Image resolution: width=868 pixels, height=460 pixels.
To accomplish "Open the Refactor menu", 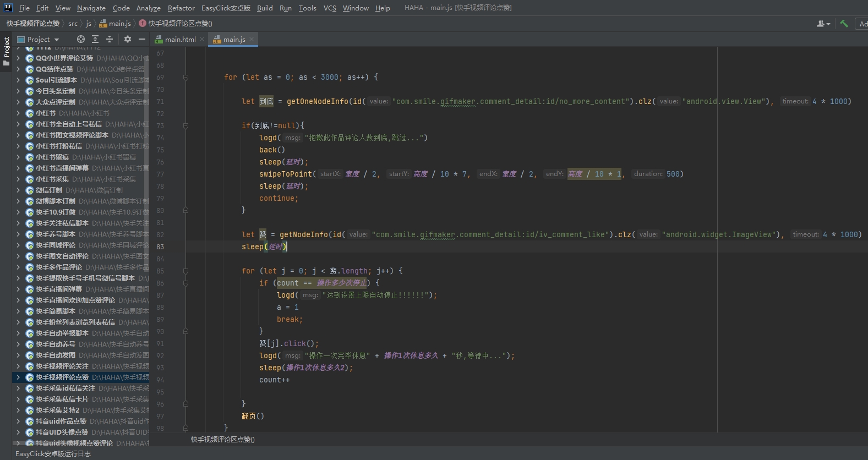I will tap(181, 8).
